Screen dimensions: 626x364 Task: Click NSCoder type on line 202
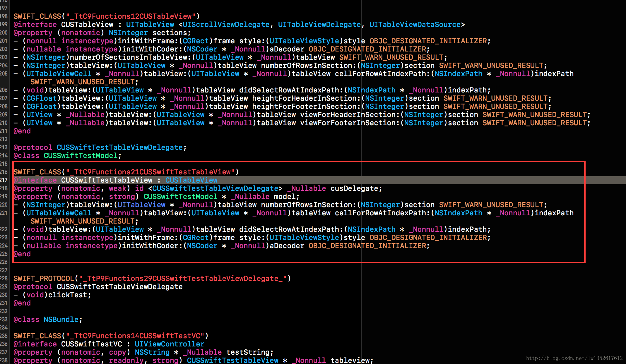pyautogui.click(x=202, y=49)
